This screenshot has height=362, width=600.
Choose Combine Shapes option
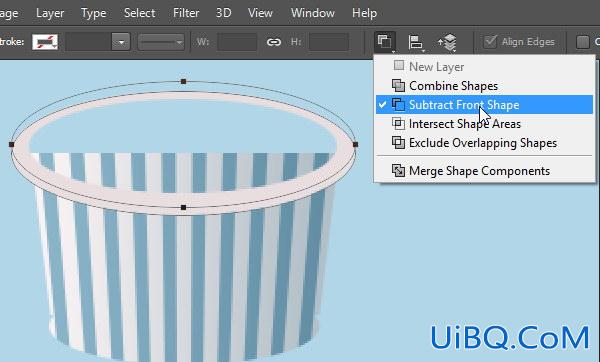484,86
